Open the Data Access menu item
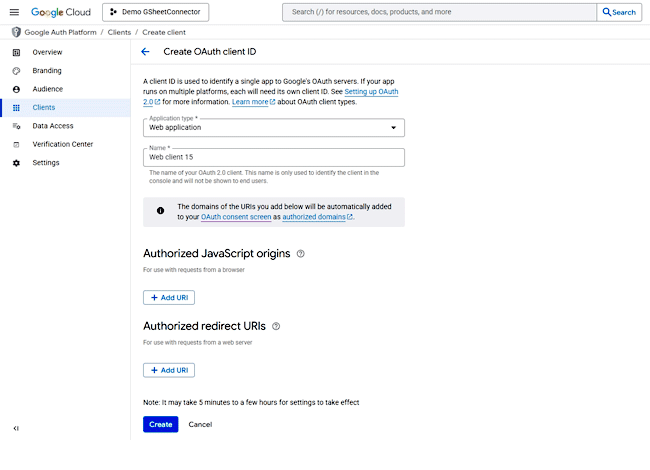650x470 pixels. coord(53,126)
